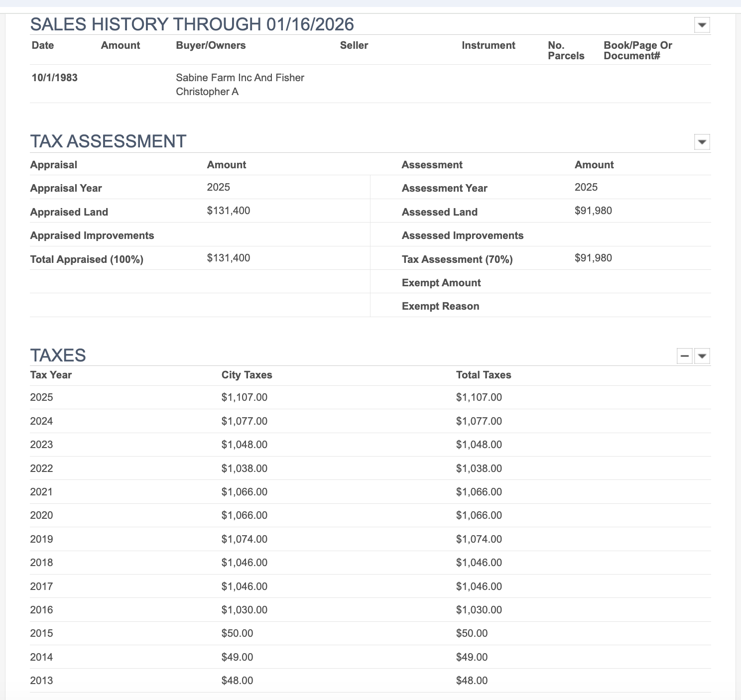Screen dimensions: 741x700
Task: Select the Tax Assessment (70%) value $91,980
Action: [593, 258]
